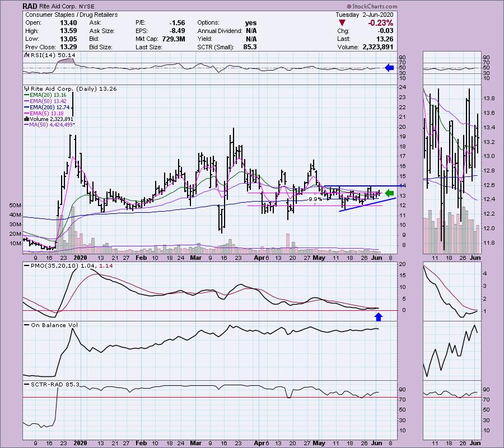
Task: Click the EPS value -8.49
Action: click(177, 31)
